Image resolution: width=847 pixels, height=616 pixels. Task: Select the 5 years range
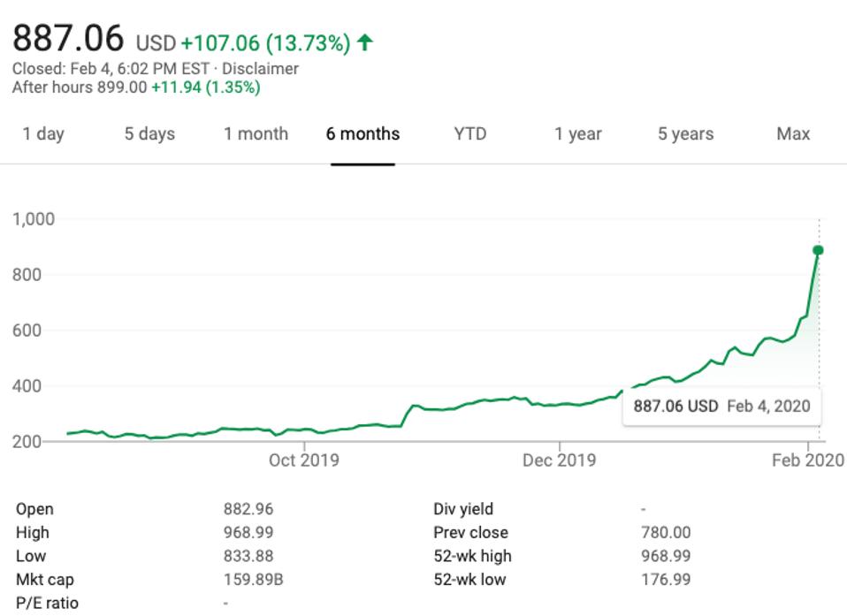click(685, 134)
